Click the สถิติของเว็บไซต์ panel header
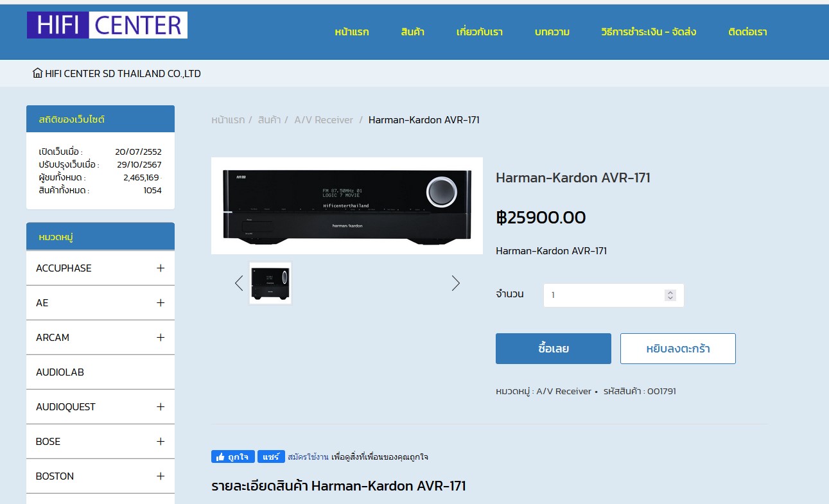Image resolution: width=829 pixels, height=504 pixels. coord(100,119)
